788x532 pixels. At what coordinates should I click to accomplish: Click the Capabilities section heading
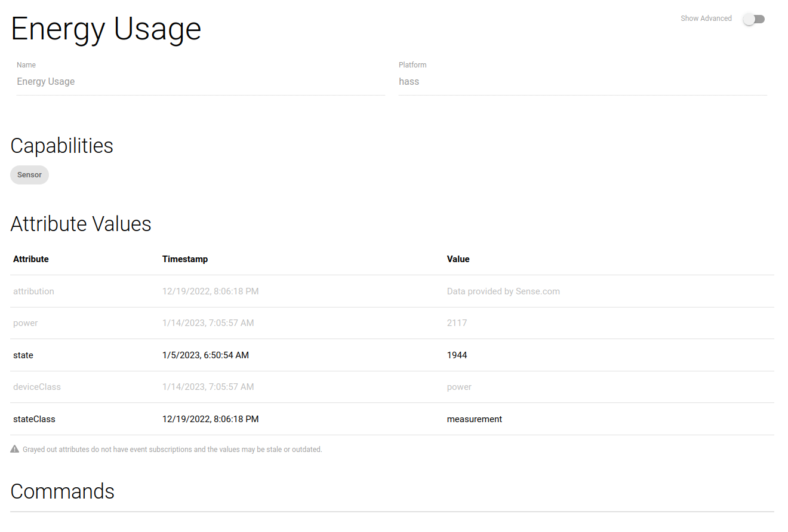61,145
